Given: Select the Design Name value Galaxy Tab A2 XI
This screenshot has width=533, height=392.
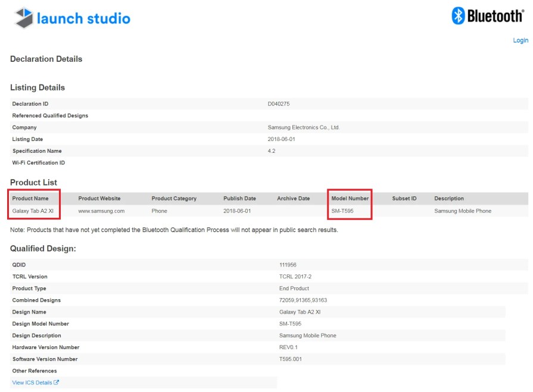Looking at the screenshot, I should point(300,312).
